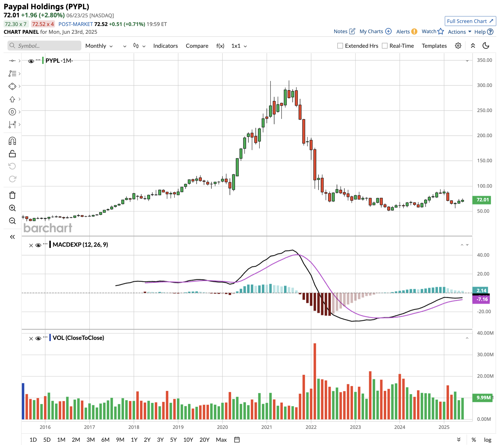The height and width of the screenshot is (445, 504).
Task: Open VOL options ellipsis
Action: pos(45,337)
